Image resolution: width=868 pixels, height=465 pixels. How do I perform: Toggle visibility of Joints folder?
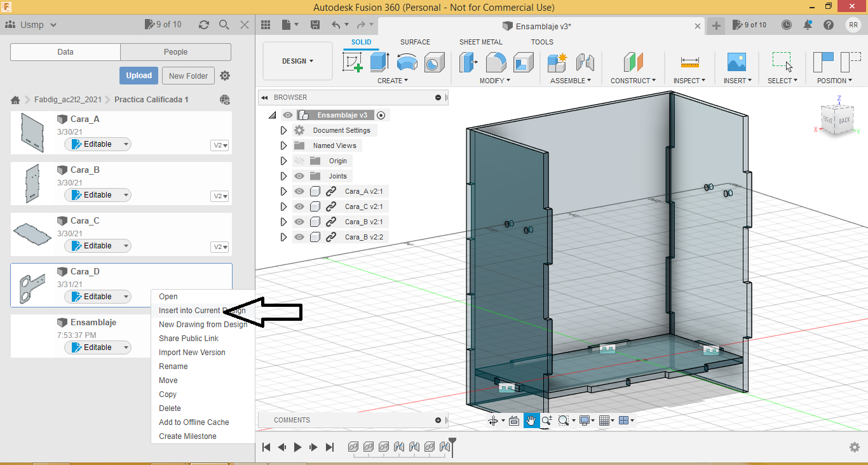[x=299, y=176]
